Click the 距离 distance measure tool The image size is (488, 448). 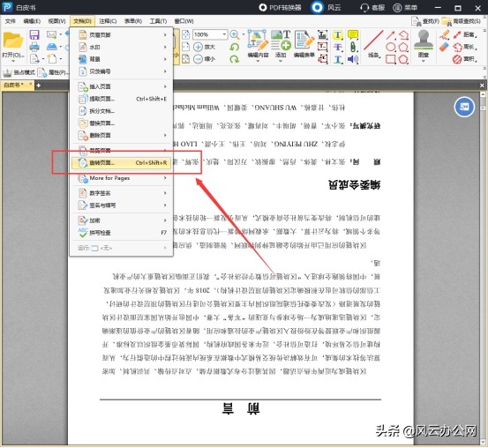(x=465, y=35)
